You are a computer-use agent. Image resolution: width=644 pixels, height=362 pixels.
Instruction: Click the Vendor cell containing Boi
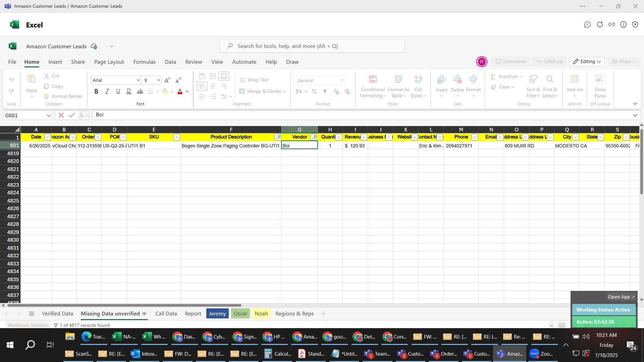[x=300, y=146]
